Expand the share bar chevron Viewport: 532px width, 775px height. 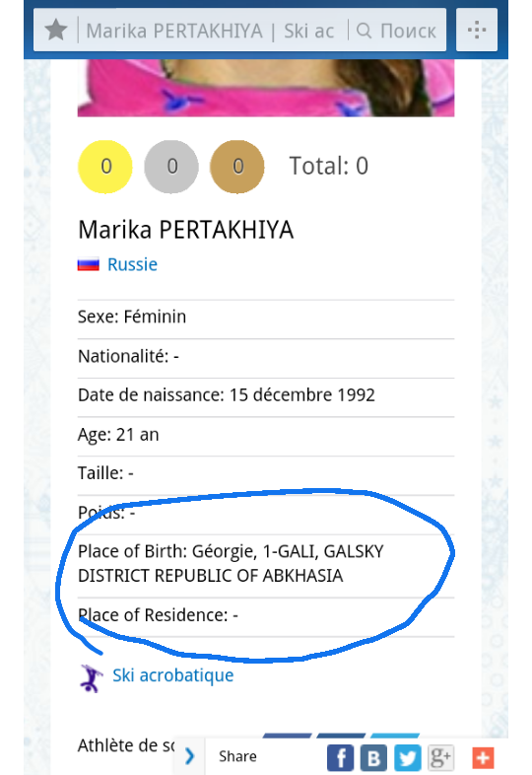pyautogui.click(x=190, y=756)
